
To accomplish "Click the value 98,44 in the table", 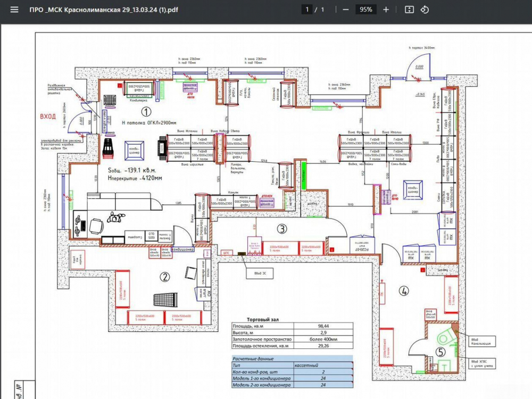I will click(323, 326).
